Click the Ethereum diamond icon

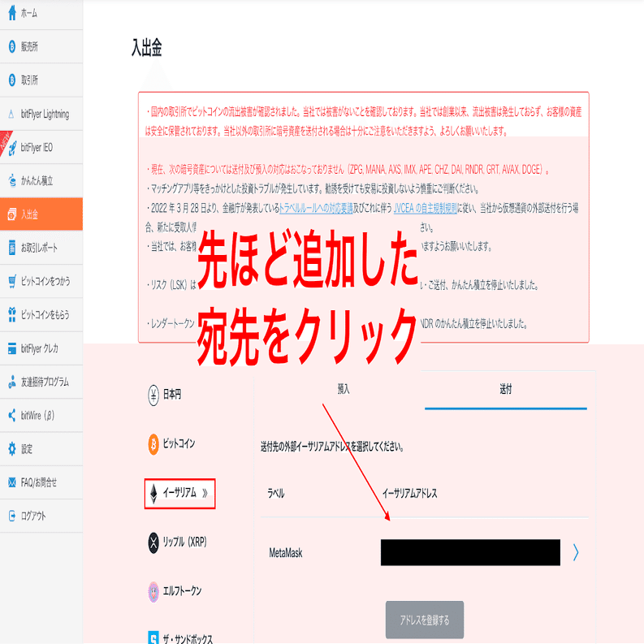click(x=153, y=494)
